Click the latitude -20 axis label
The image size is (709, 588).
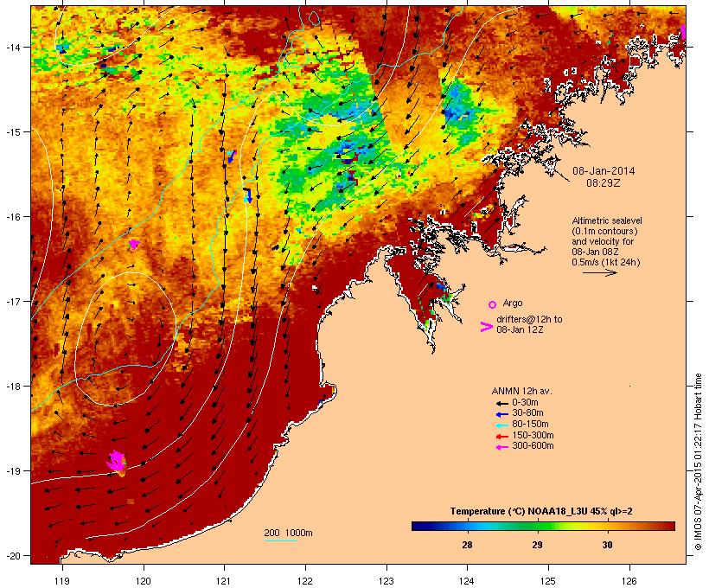(x=12, y=556)
